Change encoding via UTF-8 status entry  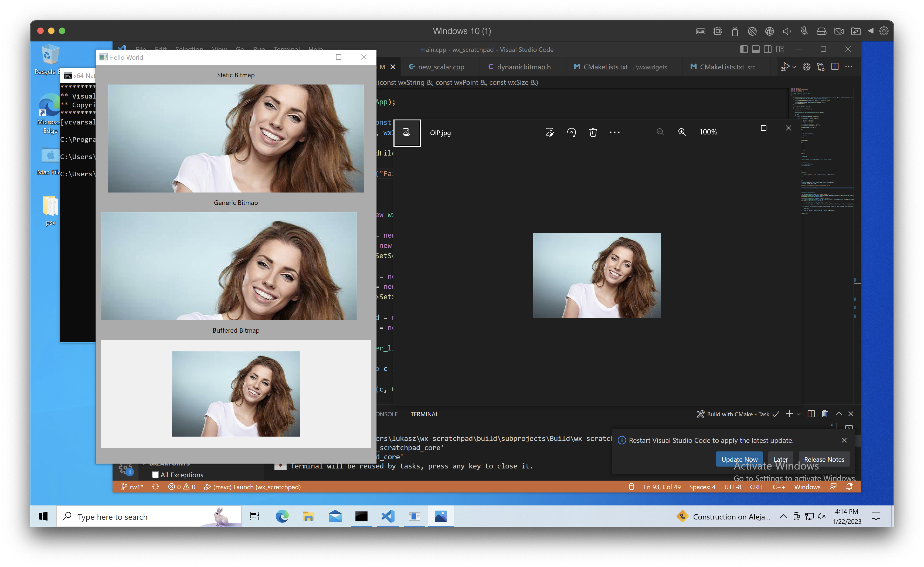coord(732,487)
